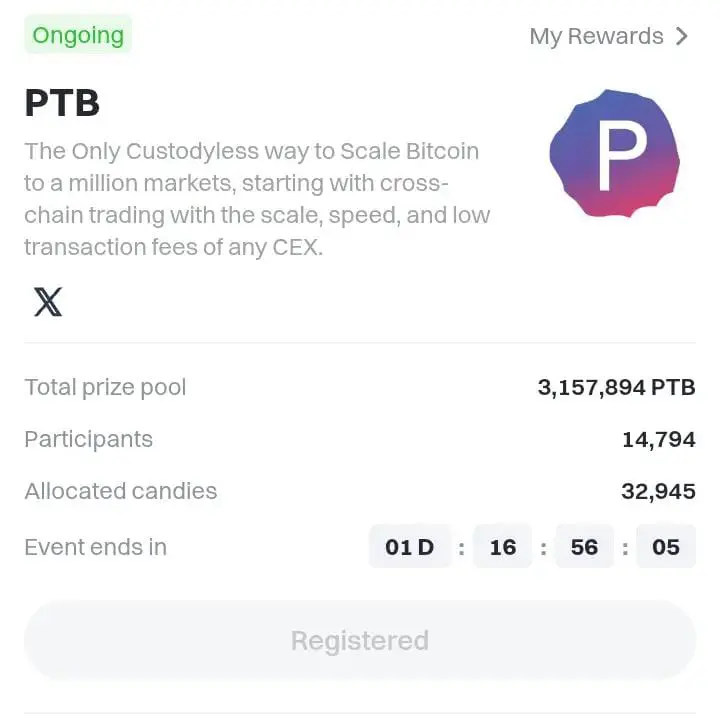Click the PTB project description text
Image resolution: width=720 pixels, height=715 pixels.
point(257,199)
